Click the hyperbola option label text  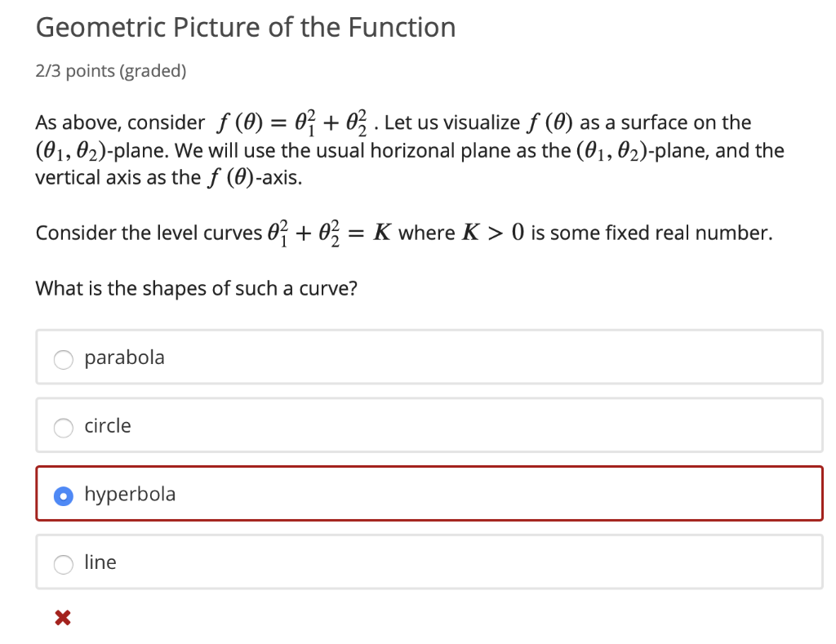click(131, 494)
